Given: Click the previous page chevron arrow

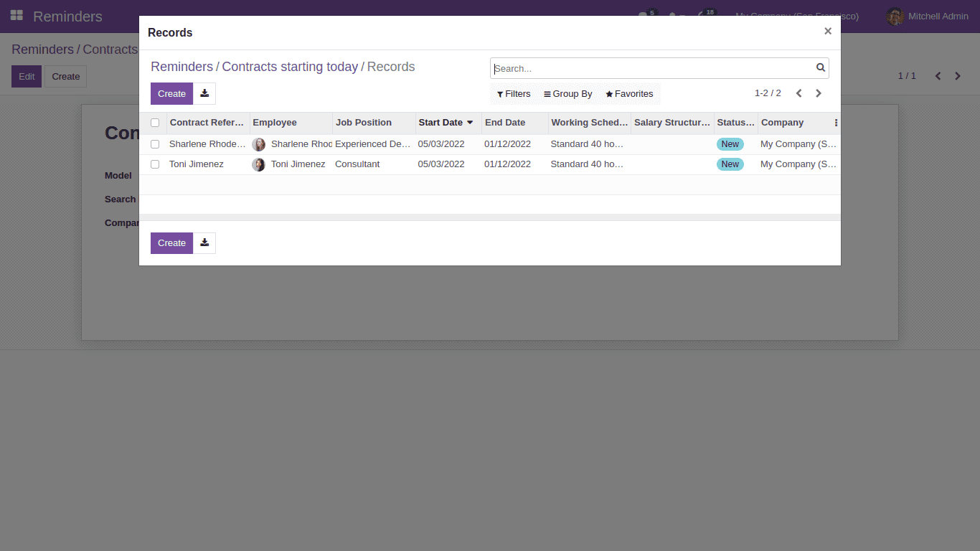Looking at the screenshot, I should click(798, 93).
